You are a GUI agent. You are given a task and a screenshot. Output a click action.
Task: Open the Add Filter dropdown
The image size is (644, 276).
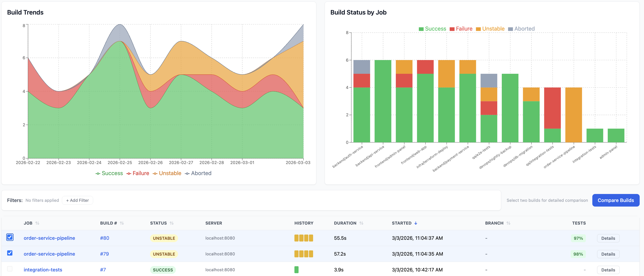(x=77, y=200)
